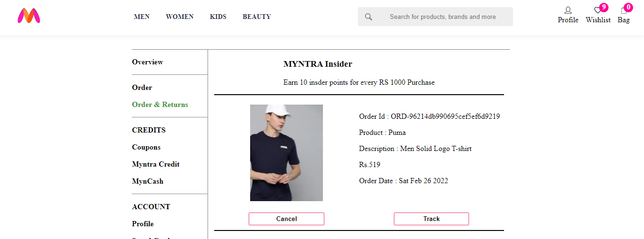Focus the product search field

pyautogui.click(x=443, y=17)
